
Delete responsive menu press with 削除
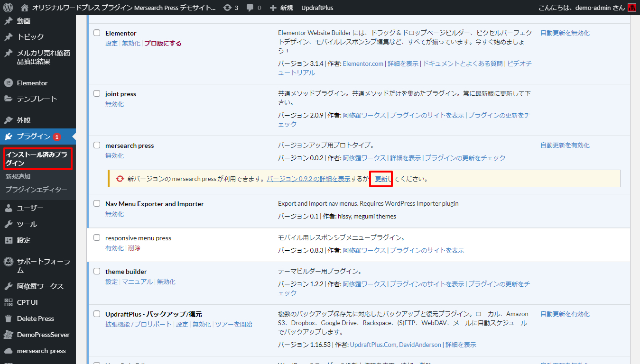[134, 248]
